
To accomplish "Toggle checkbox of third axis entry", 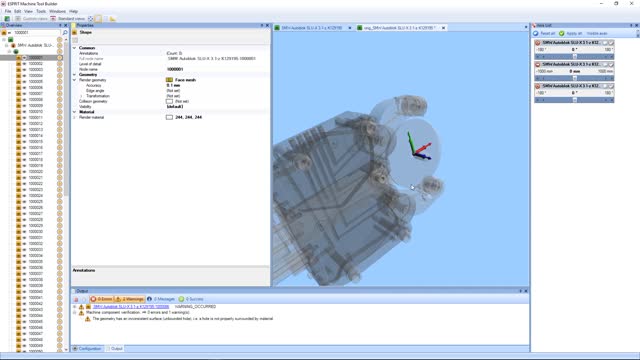I will 611,86.
